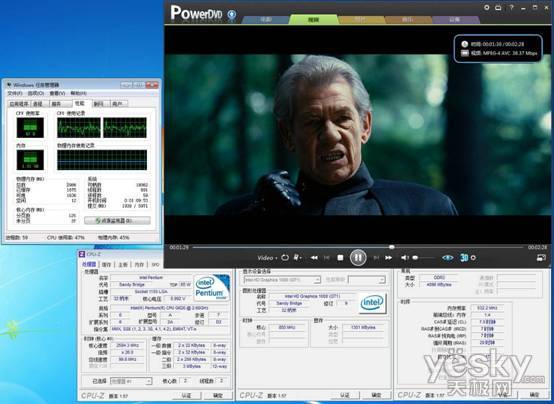Screen dimensions: 554x404
Task: Toggle the TrueTheater eye icon
Action: [448, 258]
